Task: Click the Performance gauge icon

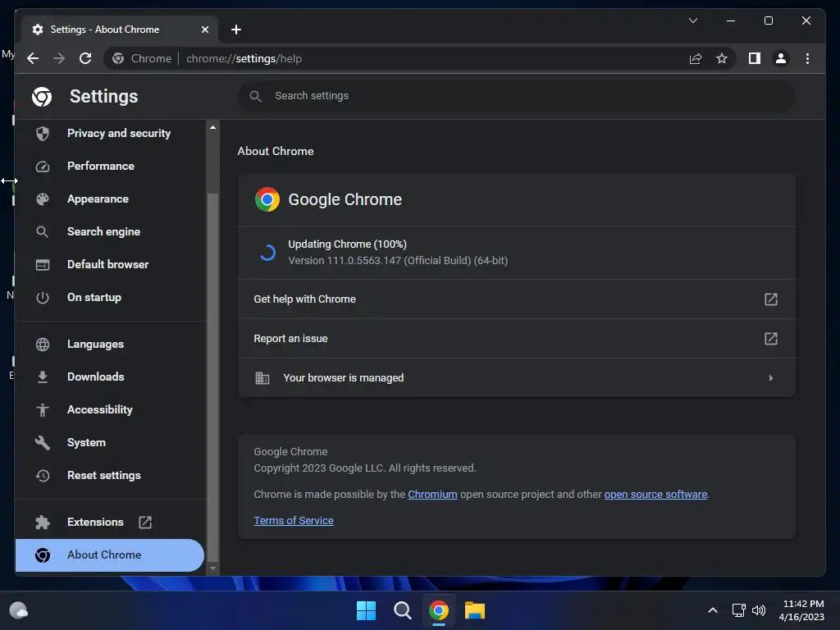Action: [43, 167]
